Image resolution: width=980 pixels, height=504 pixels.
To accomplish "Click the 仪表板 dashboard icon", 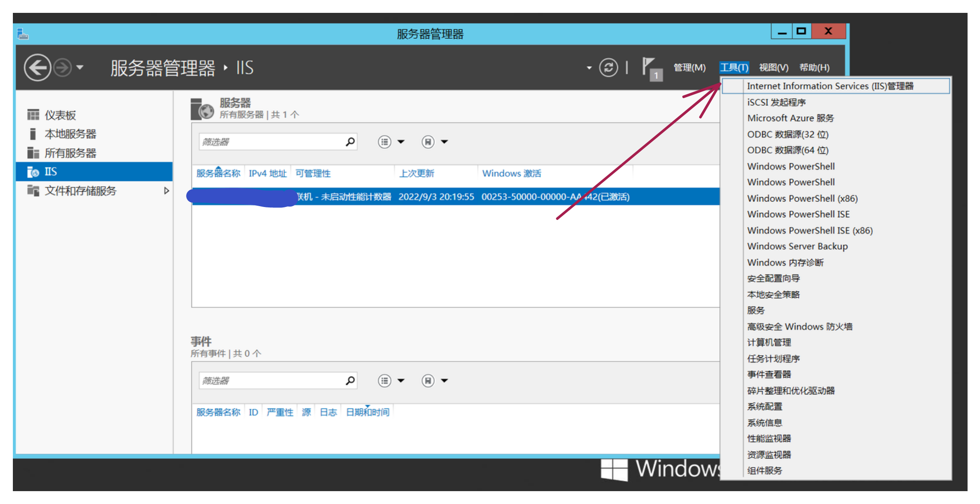I will 33,115.
